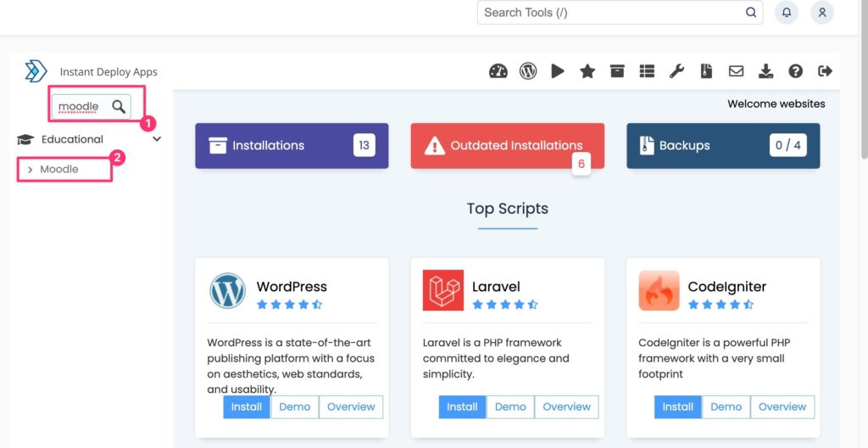Image resolution: width=868 pixels, height=448 pixels.
Task: Click the installations count badge 13
Action: pyautogui.click(x=364, y=146)
